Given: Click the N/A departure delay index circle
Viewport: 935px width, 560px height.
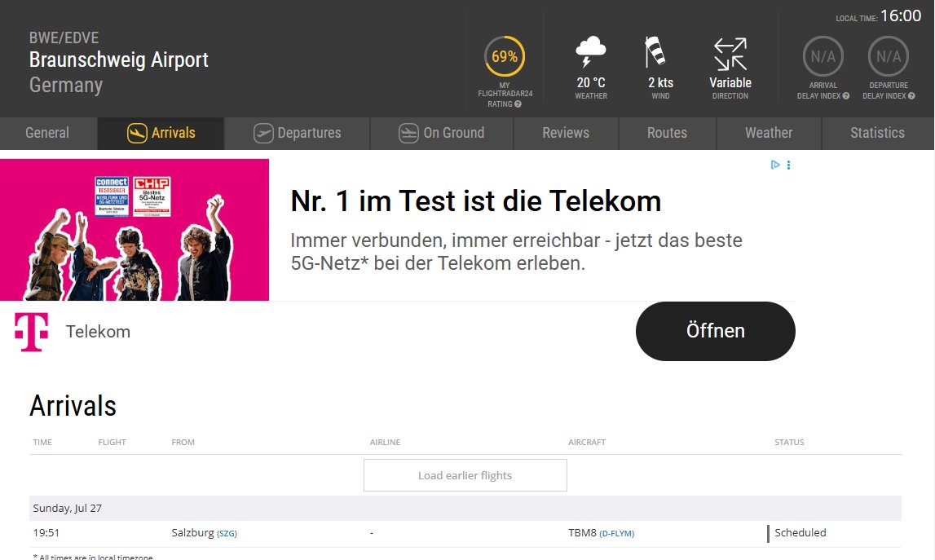Looking at the screenshot, I should (x=889, y=57).
